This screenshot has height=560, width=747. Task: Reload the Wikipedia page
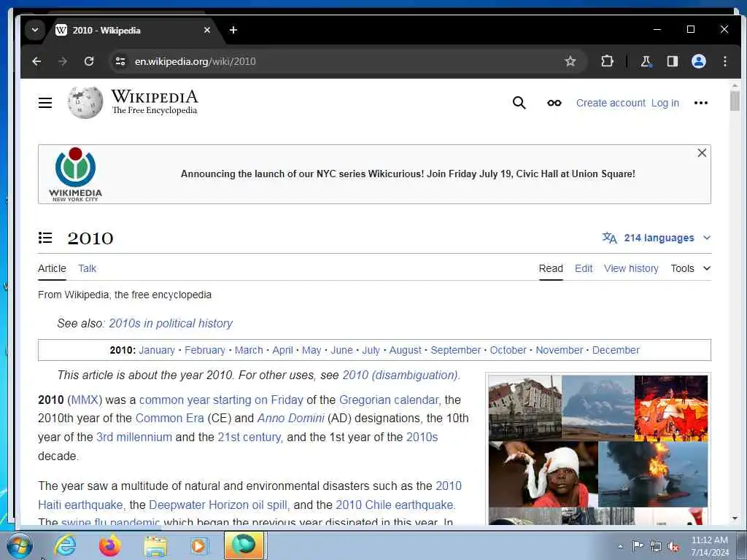pos(89,61)
